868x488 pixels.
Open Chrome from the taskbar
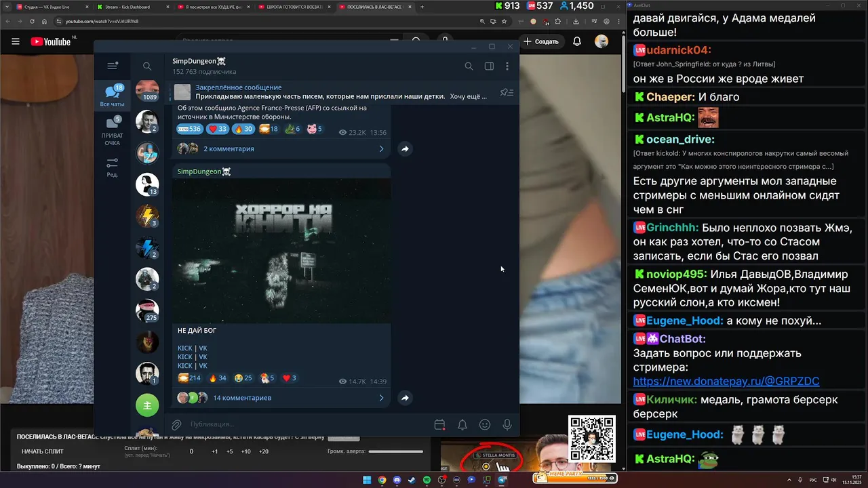pos(382,480)
